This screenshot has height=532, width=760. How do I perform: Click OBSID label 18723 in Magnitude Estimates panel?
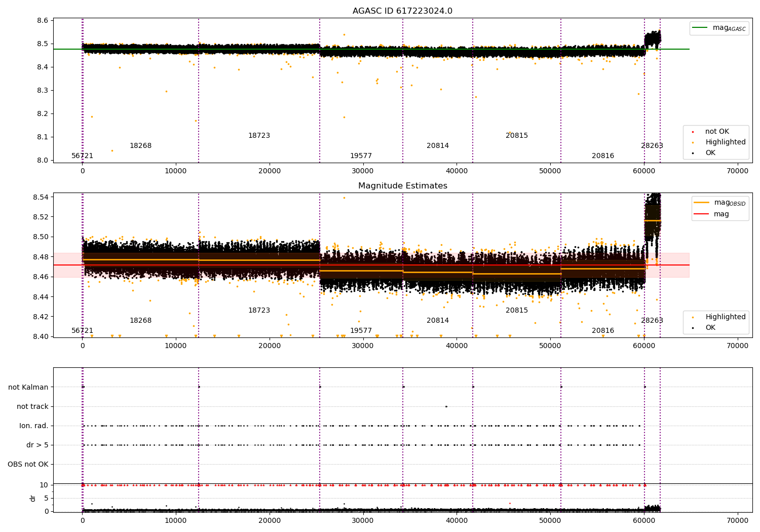259,311
